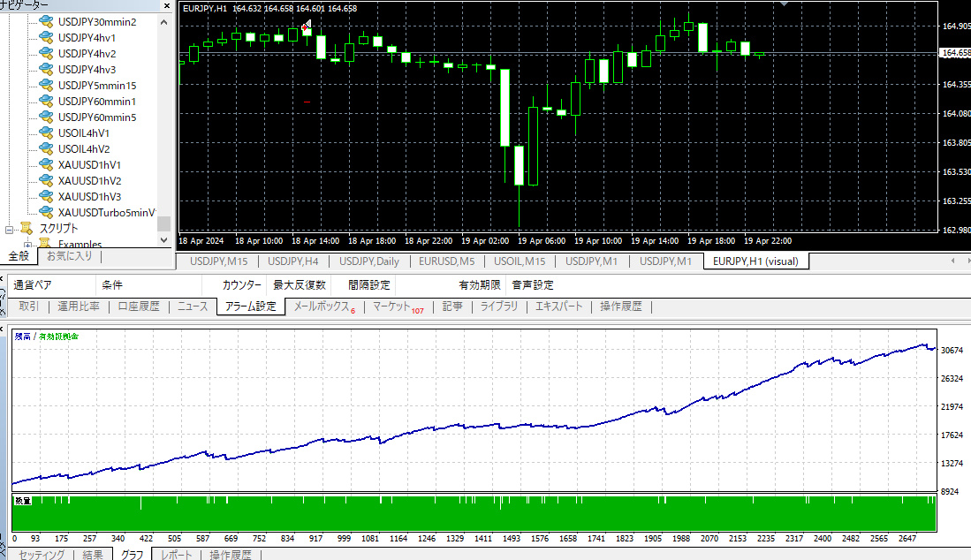The height and width of the screenshot is (560, 971).
Task: Click the 間隔設定 column header
Action: point(369,284)
